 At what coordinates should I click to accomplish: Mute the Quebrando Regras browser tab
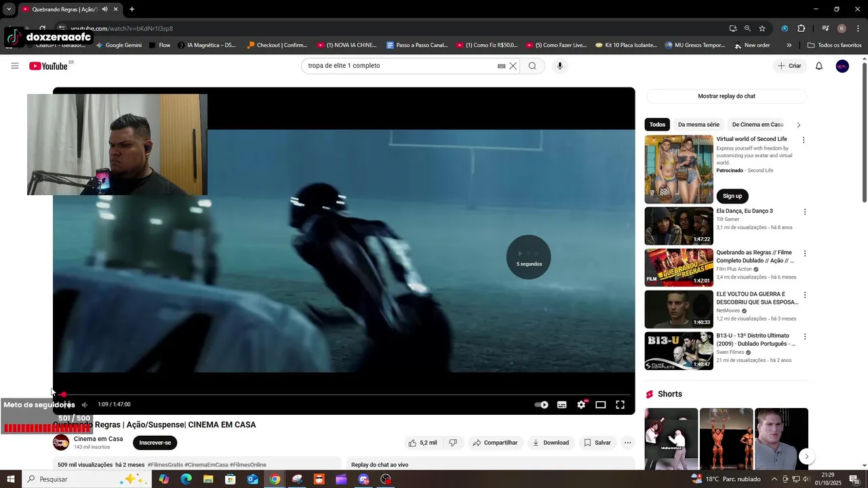[104, 9]
